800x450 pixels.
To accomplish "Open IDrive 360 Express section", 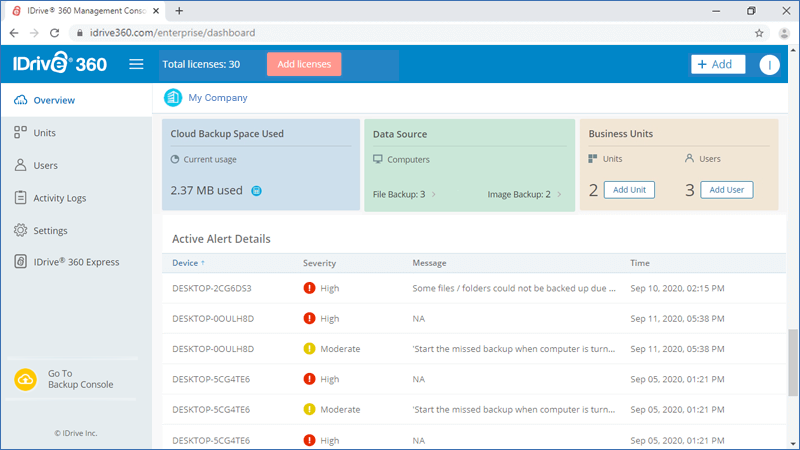I will [77, 262].
